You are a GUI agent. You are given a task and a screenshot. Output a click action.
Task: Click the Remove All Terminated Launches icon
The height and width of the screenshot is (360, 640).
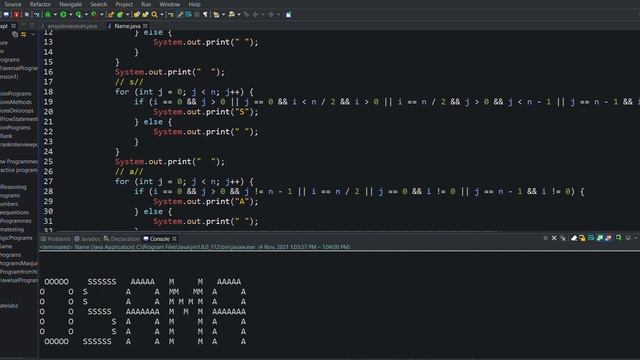(563, 238)
